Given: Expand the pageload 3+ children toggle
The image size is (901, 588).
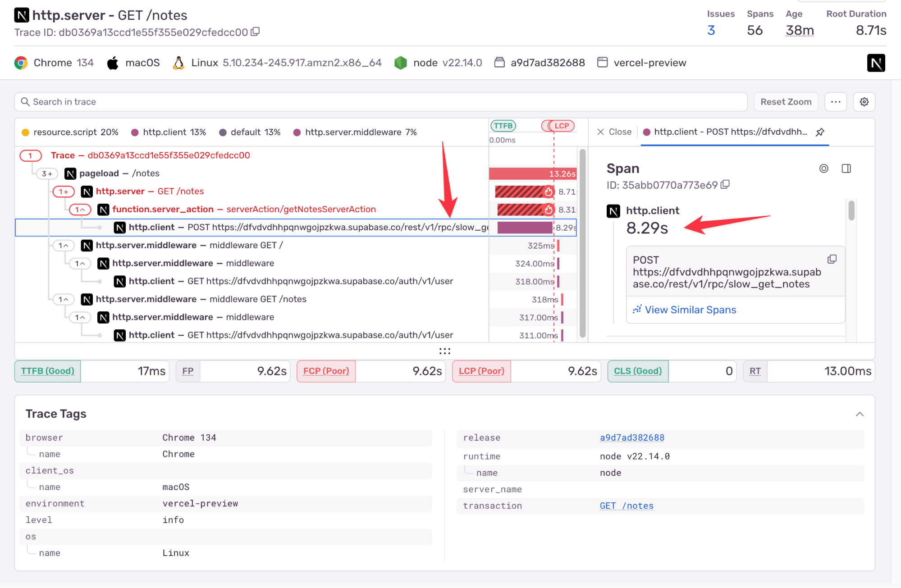Looking at the screenshot, I should [47, 173].
